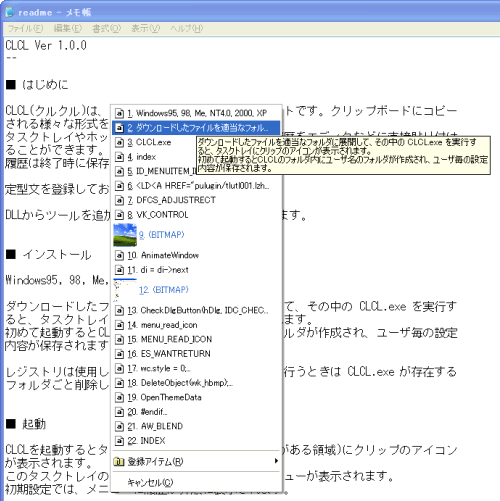The width and height of the screenshot is (500, 501).
Task: Select the 9. (BITMAP) label
Action: coord(162,235)
